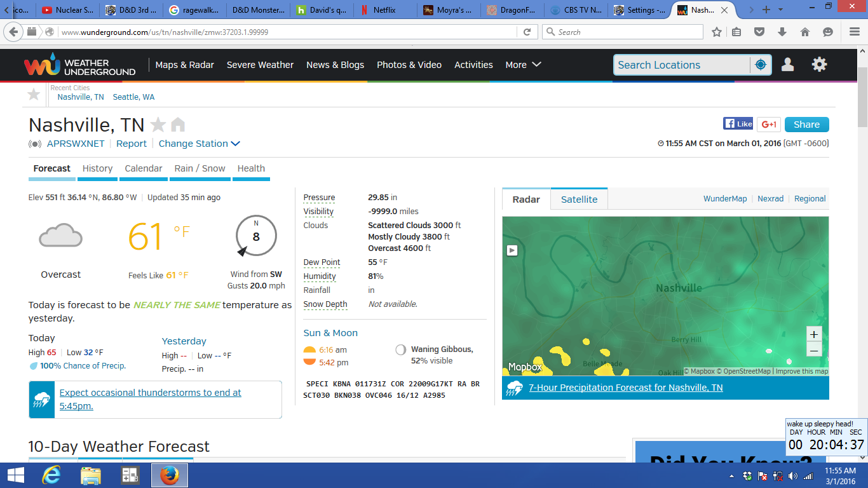Screen dimensions: 868x488
Task: Select the Firefox icon on the taskbar
Action: 168,475
